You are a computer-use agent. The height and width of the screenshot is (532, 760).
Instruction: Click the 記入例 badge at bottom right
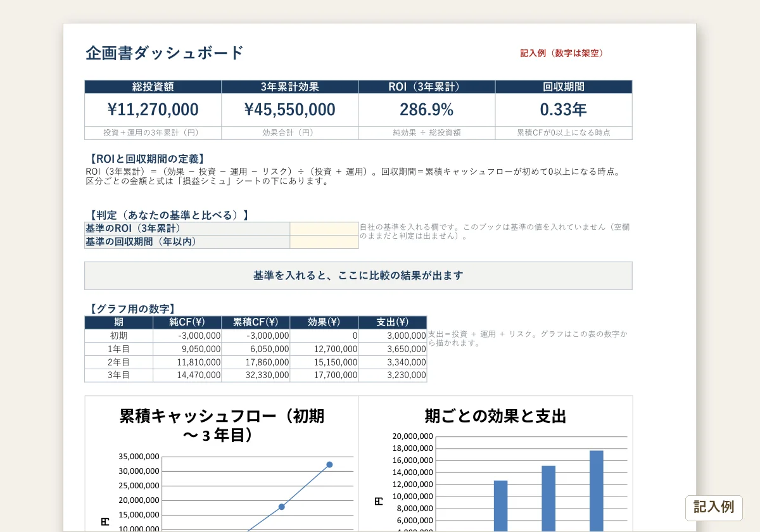714,507
